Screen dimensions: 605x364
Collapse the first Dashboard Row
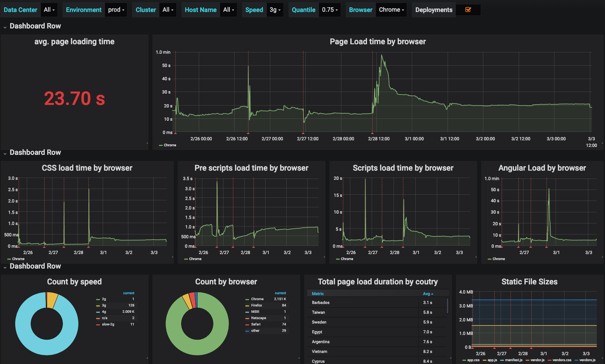35,26
